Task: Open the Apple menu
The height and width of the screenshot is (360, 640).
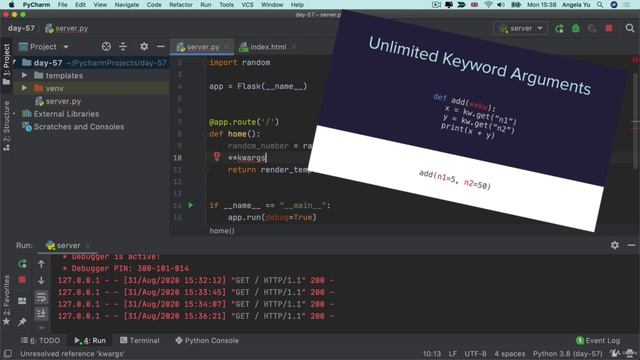Action: [x=11, y=5]
